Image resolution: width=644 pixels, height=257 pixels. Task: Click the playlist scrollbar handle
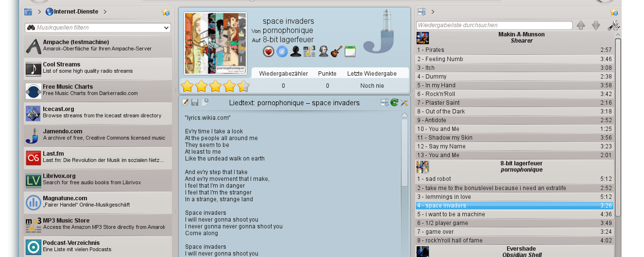618,127
